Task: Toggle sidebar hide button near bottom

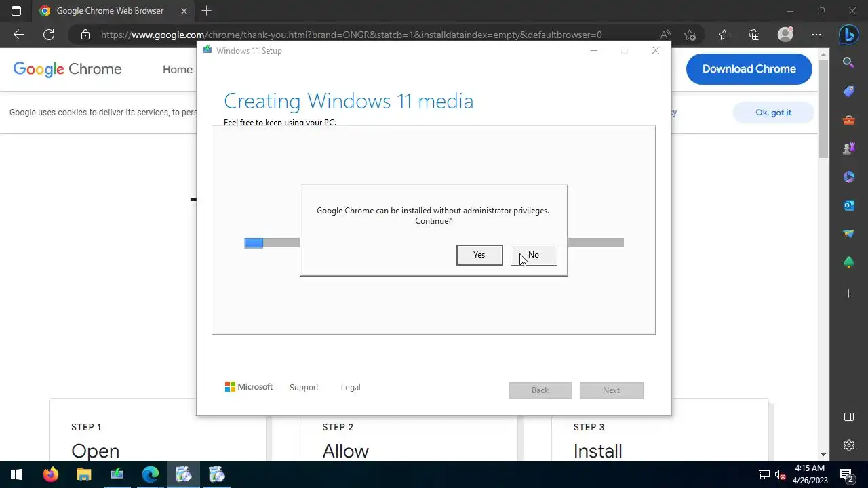Action: 848,417
